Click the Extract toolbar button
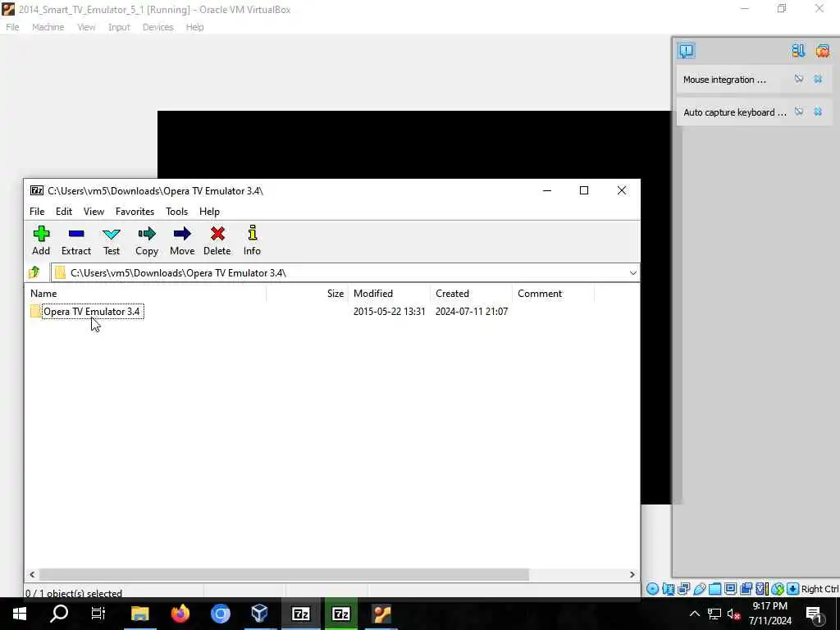Viewport: 840px width, 630px height. point(76,240)
